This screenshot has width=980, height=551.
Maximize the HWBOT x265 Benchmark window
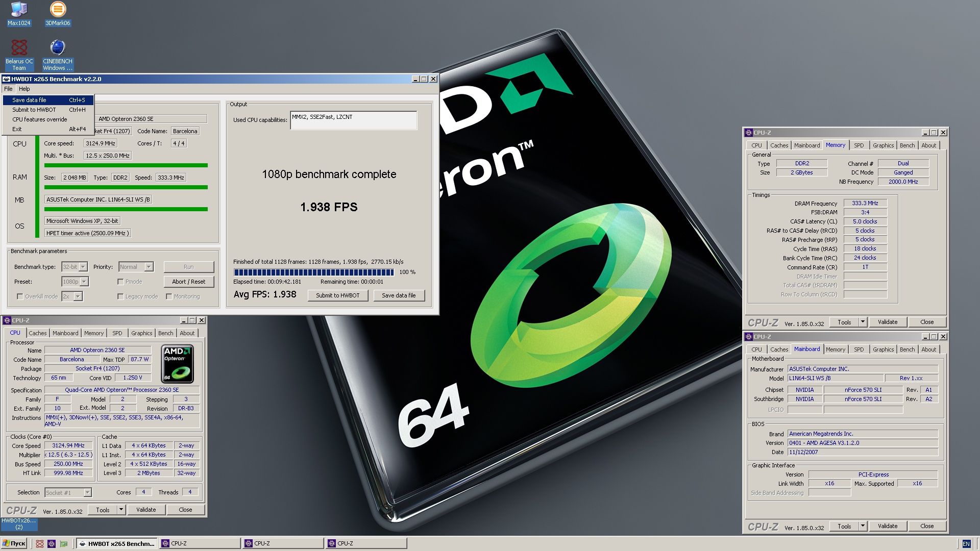point(424,79)
